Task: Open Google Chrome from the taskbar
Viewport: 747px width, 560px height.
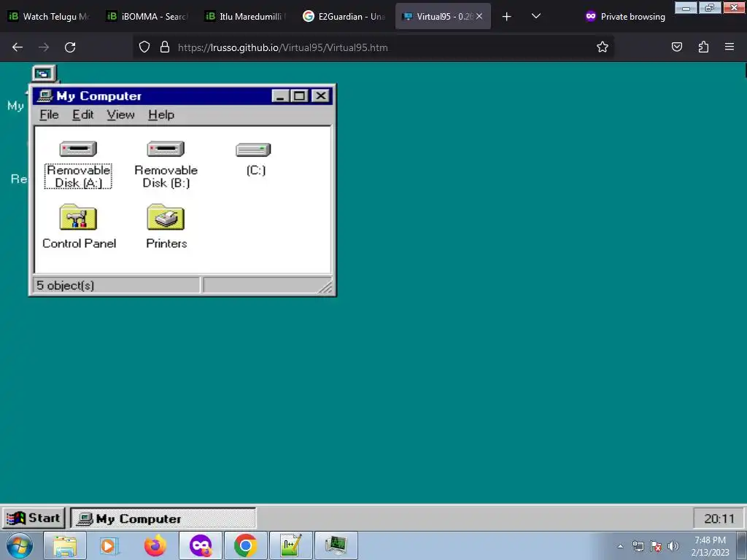Action: [x=245, y=545]
